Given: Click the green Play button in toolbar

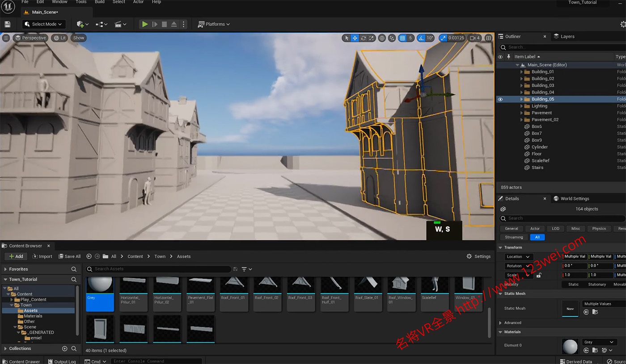Looking at the screenshot, I should click(144, 24).
